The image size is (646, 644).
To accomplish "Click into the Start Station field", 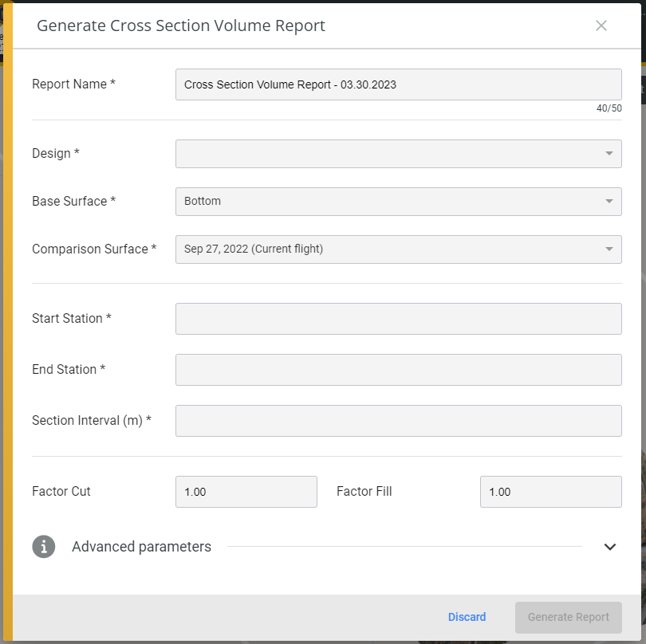I will (399, 319).
